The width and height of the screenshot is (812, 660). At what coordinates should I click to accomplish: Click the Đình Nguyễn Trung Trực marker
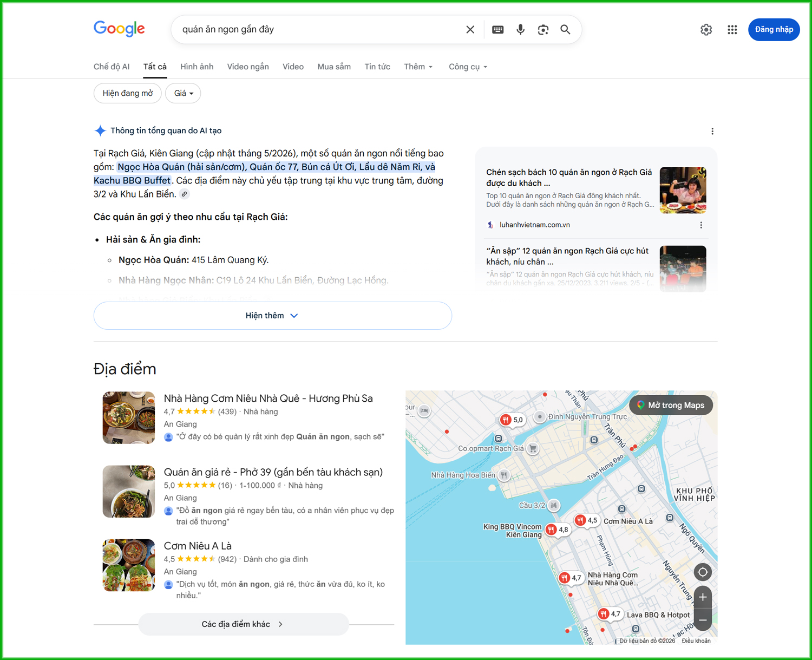coord(540,416)
